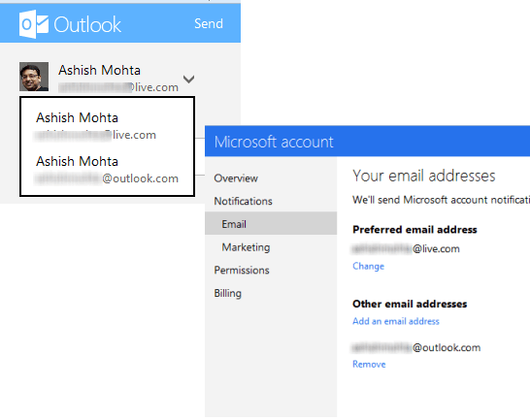Image resolution: width=530 pixels, height=420 pixels.
Task: Click the @outlook.com address under other emails
Action: pos(416,347)
